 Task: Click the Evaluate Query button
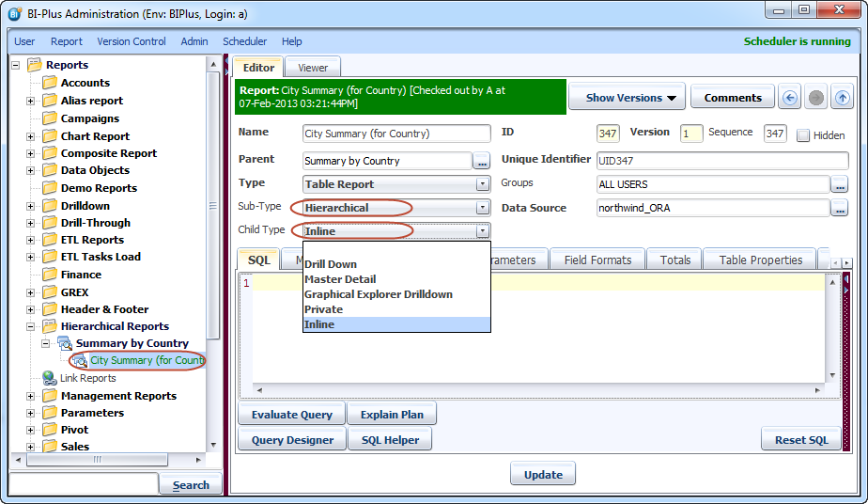pyautogui.click(x=291, y=415)
